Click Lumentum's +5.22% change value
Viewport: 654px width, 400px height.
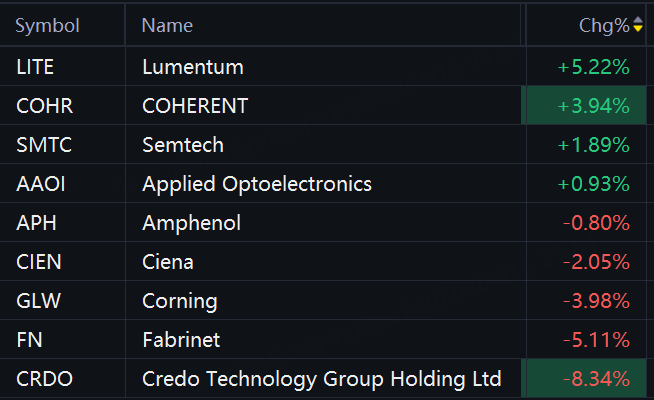point(594,67)
